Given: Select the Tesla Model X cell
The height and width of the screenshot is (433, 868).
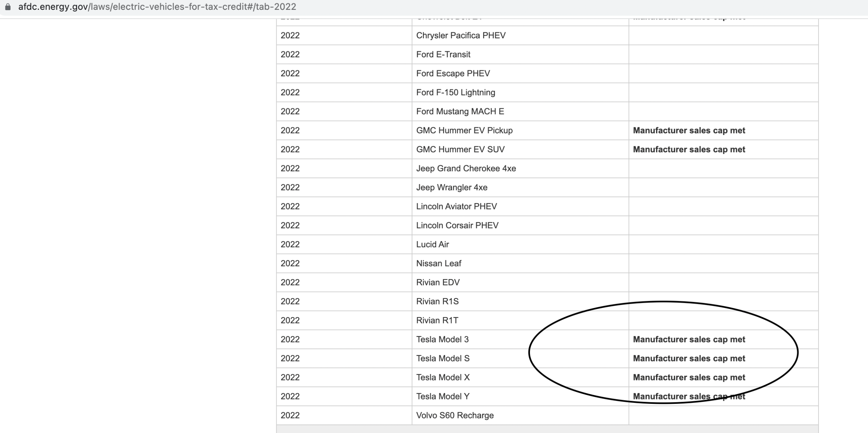Looking at the screenshot, I should pyautogui.click(x=520, y=377).
